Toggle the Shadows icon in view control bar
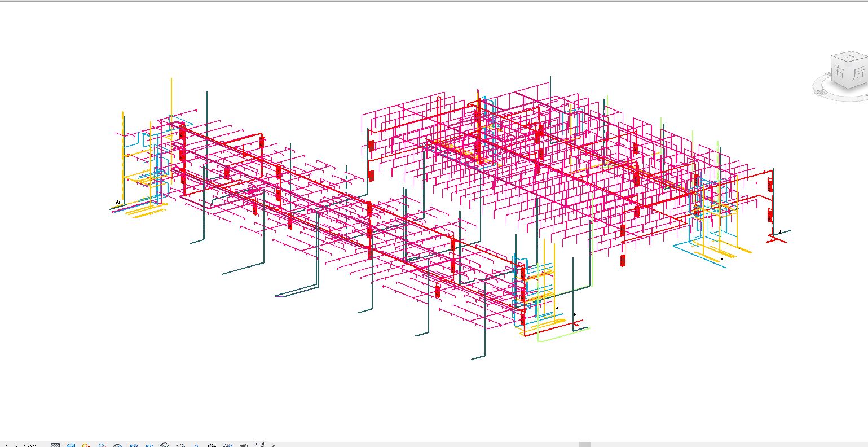 (102, 445)
